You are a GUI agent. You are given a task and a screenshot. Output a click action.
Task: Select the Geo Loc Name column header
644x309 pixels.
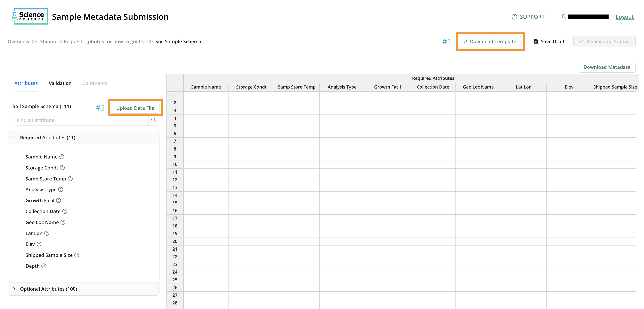pyautogui.click(x=478, y=87)
